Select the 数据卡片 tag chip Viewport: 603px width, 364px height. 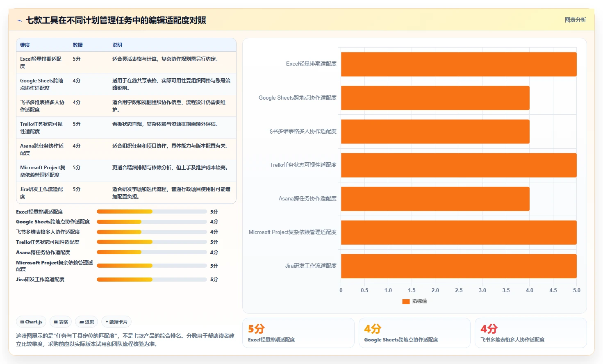(x=116, y=322)
